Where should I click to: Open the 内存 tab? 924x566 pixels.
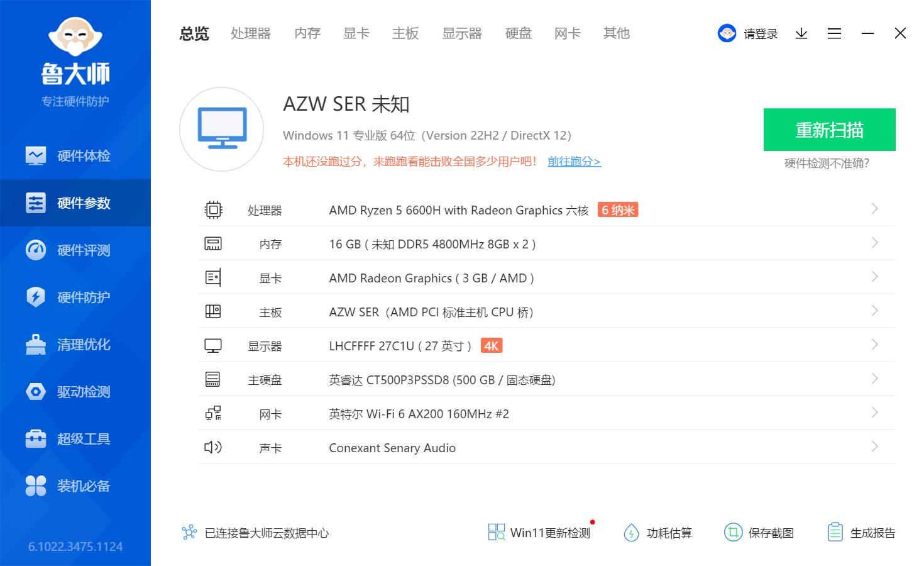click(x=306, y=33)
